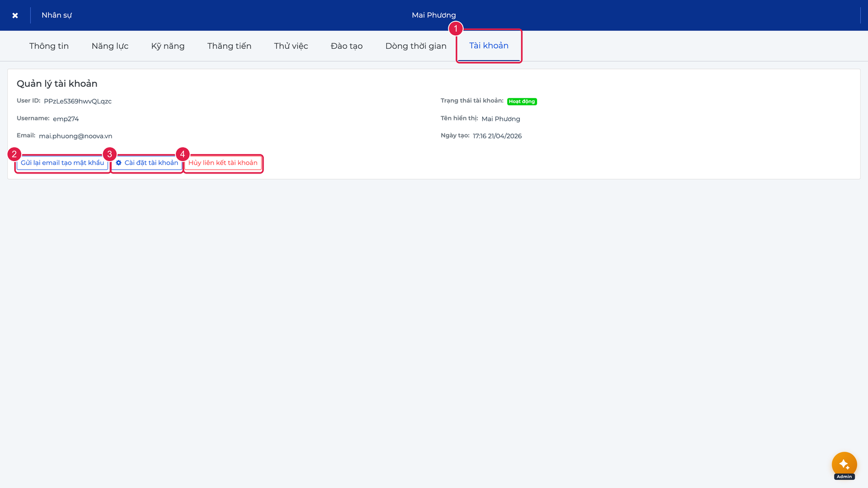This screenshot has width=868, height=488.
Task: Click Gửi lại email tạo mật khẩu button
Action: (62, 163)
